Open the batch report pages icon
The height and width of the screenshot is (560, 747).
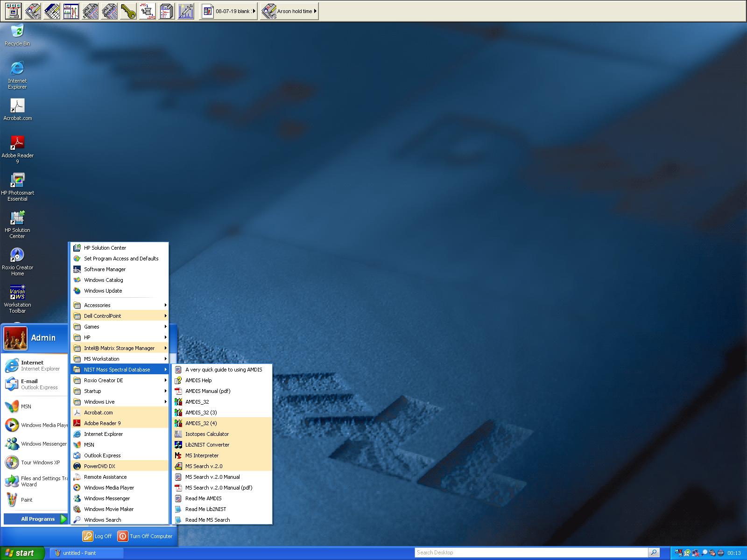[167, 11]
